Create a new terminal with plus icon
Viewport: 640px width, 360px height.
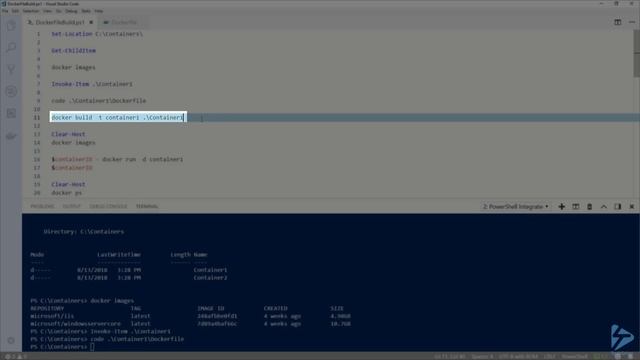(x=562, y=207)
